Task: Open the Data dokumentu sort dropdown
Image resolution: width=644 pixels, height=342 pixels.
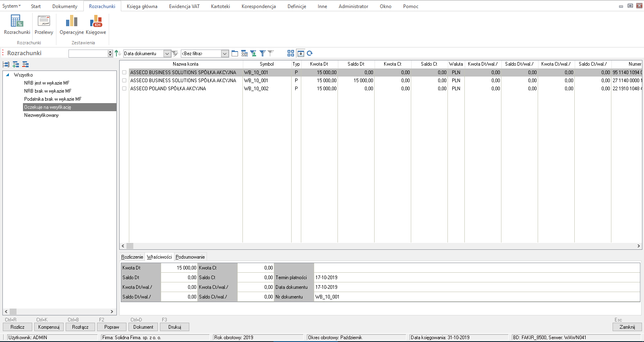Action: [x=167, y=54]
